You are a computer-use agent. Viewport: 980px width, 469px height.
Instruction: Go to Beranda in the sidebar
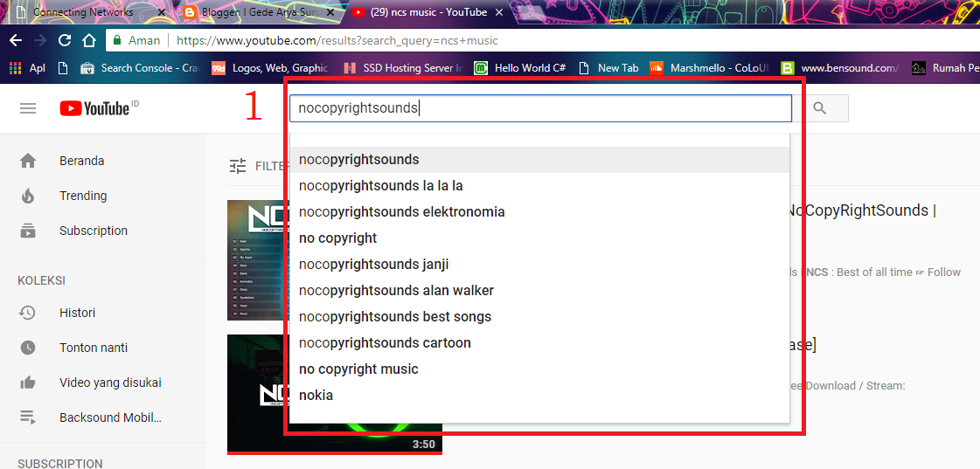(82, 161)
